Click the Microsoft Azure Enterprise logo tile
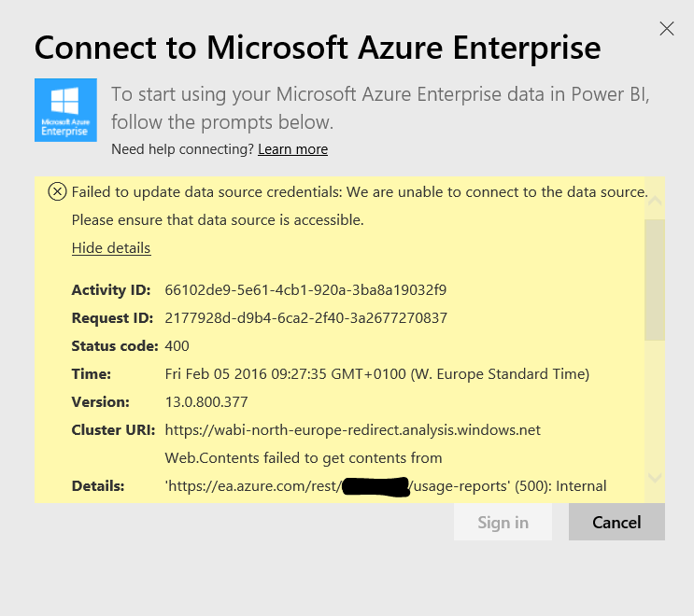 [x=65, y=110]
